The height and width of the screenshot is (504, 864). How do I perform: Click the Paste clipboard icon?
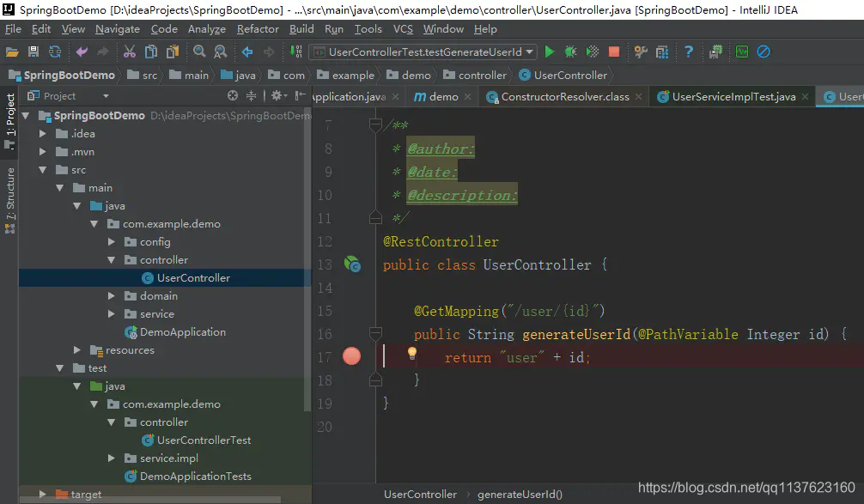(x=173, y=52)
